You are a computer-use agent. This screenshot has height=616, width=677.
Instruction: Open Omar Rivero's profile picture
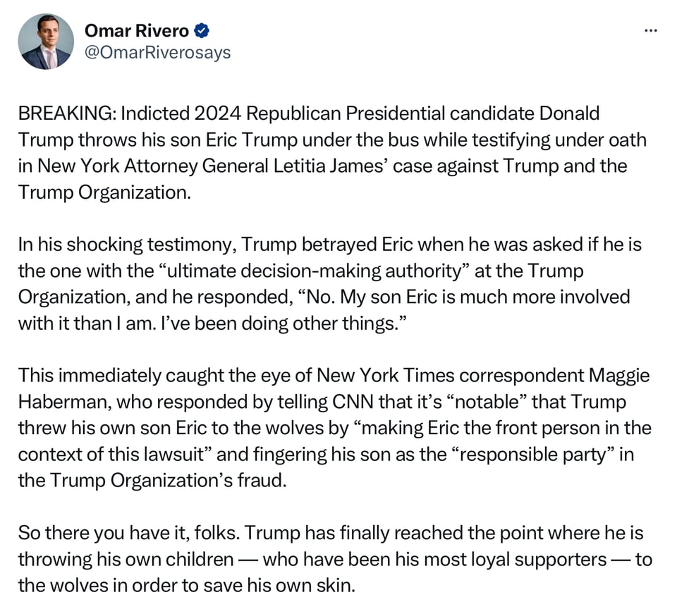[46, 42]
